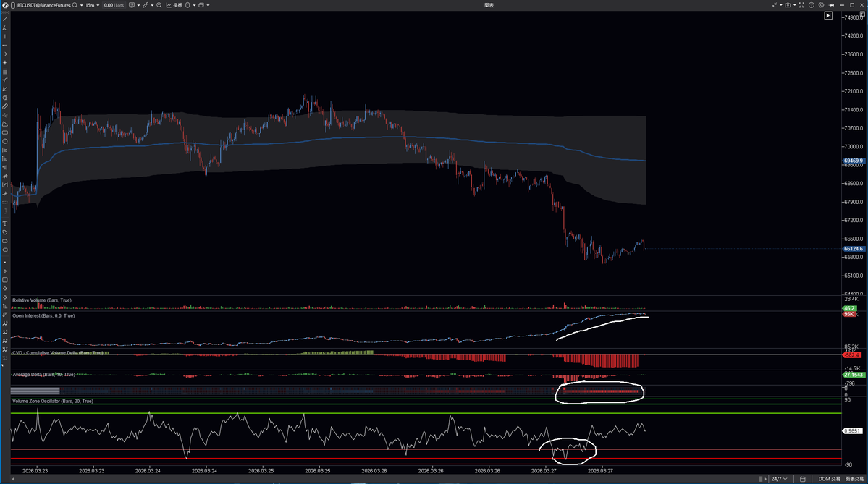This screenshot has height=484, width=868.
Task: Select the Relative Volume indicator label
Action: [41, 300]
